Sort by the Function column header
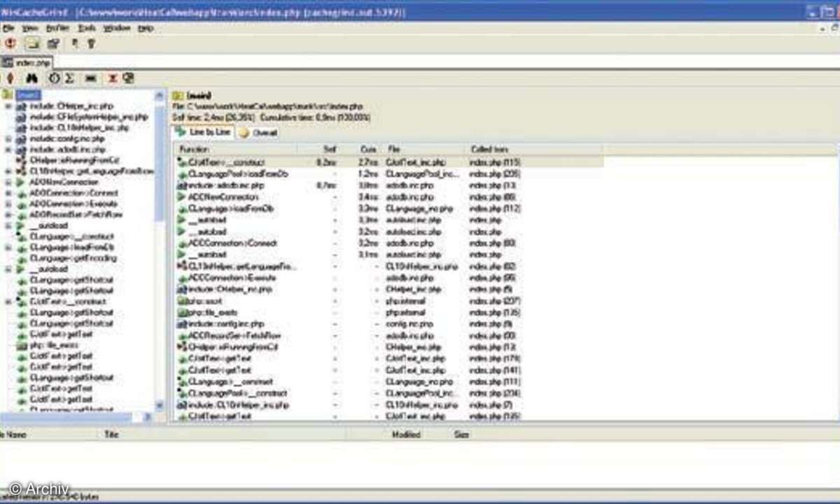840x504 pixels. click(235, 149)
